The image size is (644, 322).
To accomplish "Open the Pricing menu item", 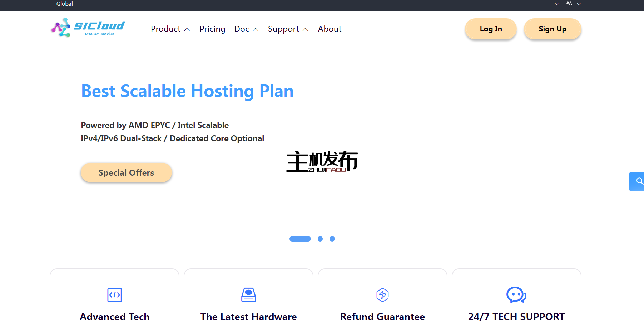I will [212, 29].
